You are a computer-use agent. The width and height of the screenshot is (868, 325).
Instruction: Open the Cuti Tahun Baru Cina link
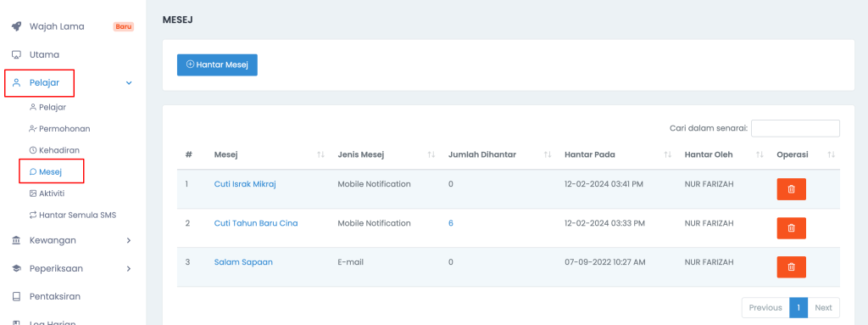tap(256, 223)
